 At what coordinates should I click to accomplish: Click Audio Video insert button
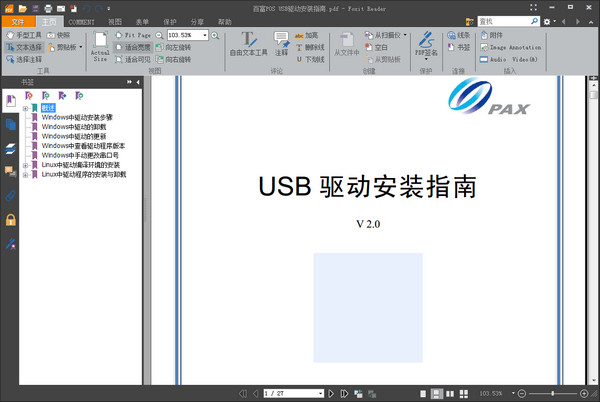click(509, 59)
